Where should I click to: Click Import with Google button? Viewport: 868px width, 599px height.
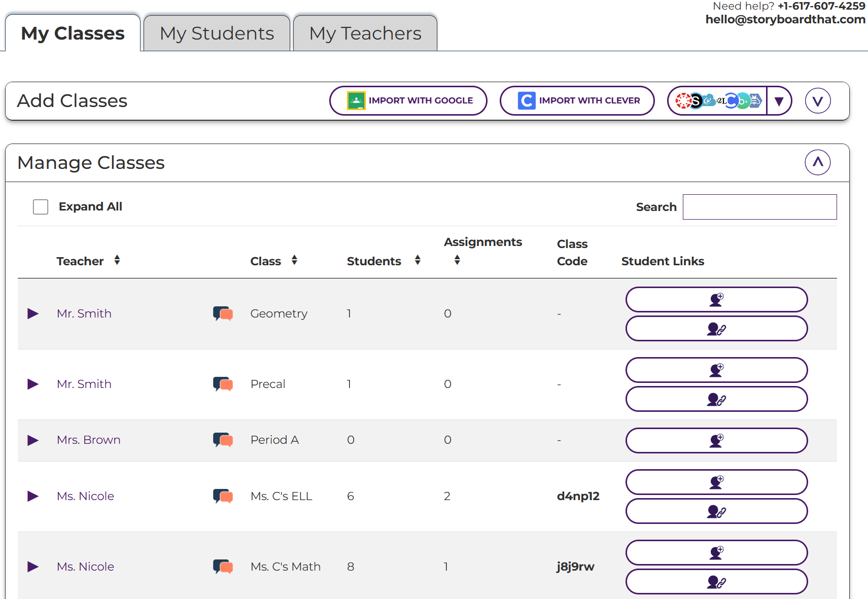(408, 101)
